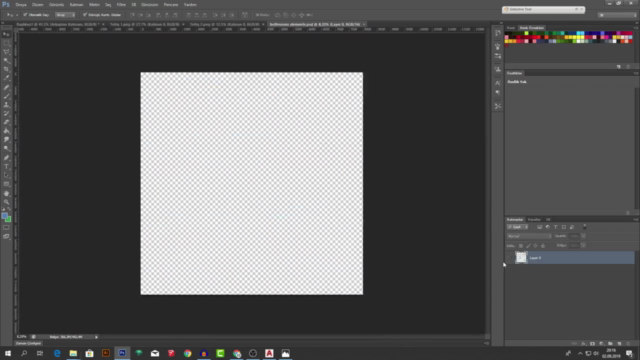Open Chrome from taskbar
This screenshot has height=360, width=640.
tap(187, 353)
